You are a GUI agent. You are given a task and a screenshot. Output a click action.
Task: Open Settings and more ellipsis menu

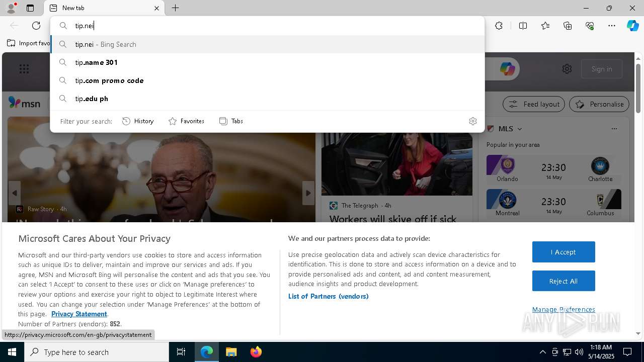click(x=612, y=26)
